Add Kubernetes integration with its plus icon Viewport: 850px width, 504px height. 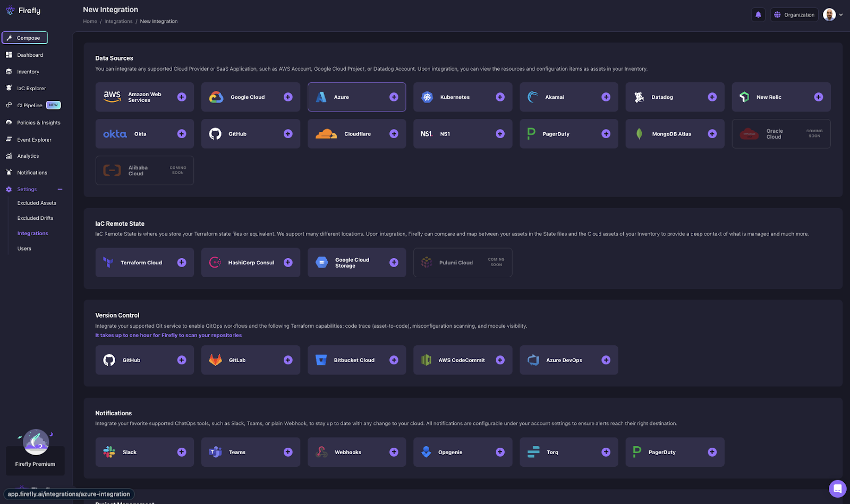pyautogui.click(x=500, y=97)
